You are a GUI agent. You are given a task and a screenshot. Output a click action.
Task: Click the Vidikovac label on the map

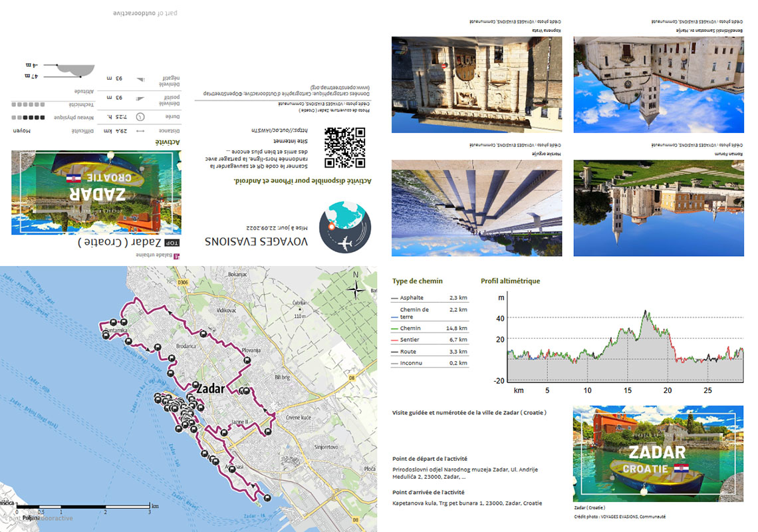pyautogui.click(x=226, y=310)
